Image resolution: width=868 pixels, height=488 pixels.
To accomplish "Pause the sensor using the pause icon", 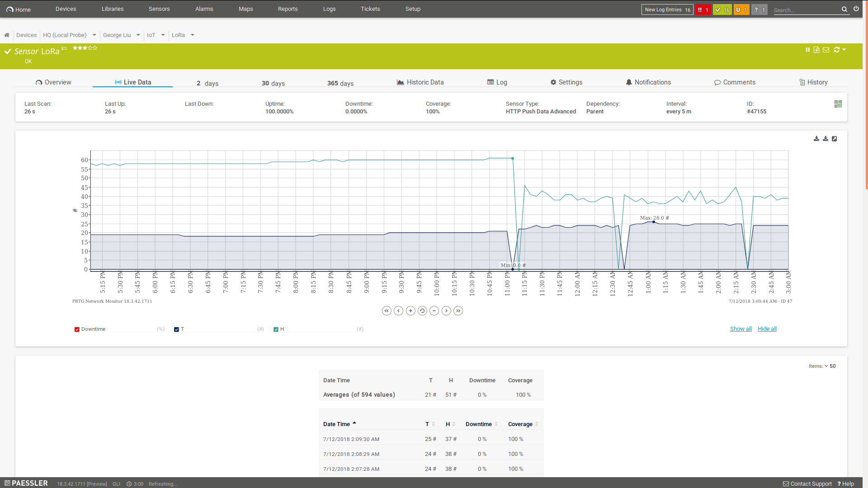I will pyautogui.click(x=807, y=50).
